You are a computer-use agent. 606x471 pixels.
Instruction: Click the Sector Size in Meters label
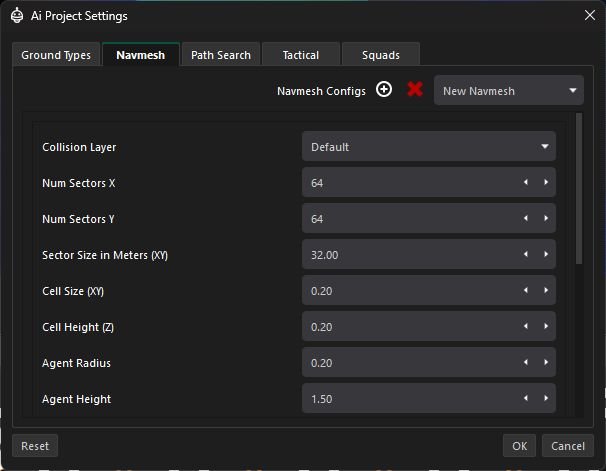(x=105, y=255)
